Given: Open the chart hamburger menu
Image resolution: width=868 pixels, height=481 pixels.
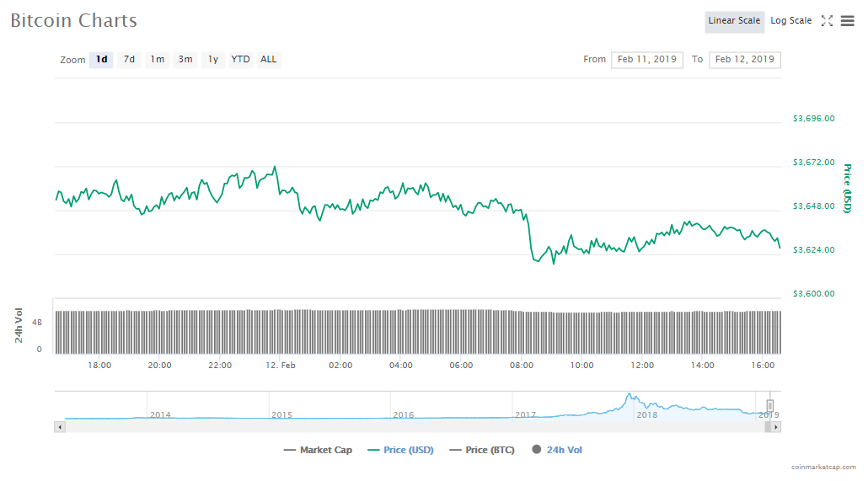Looking at the screenshot, I should click(847, 21).
